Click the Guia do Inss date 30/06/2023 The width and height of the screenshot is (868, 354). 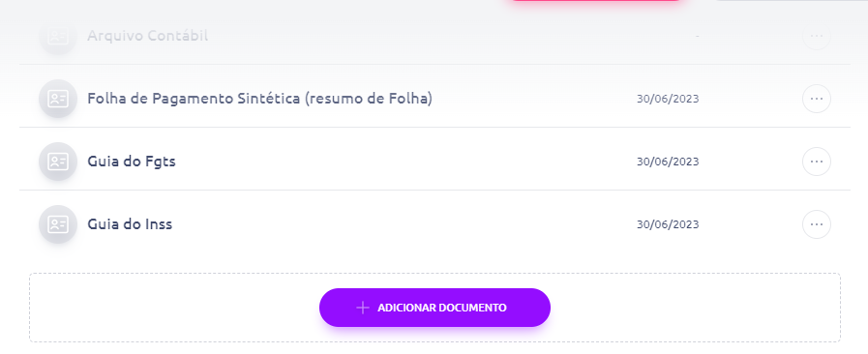coord(668,224)
